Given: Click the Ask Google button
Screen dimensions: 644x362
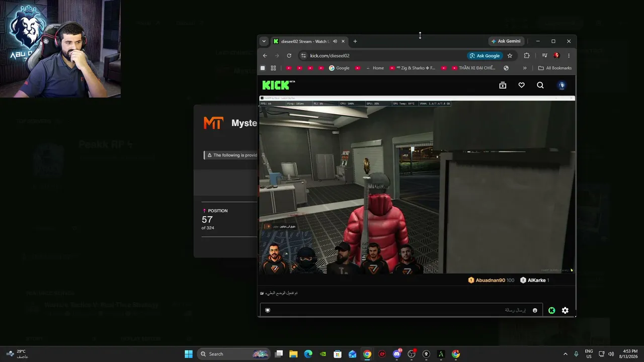Looking at the screenshot, I should pyautogui.click(x=485, y=56).
